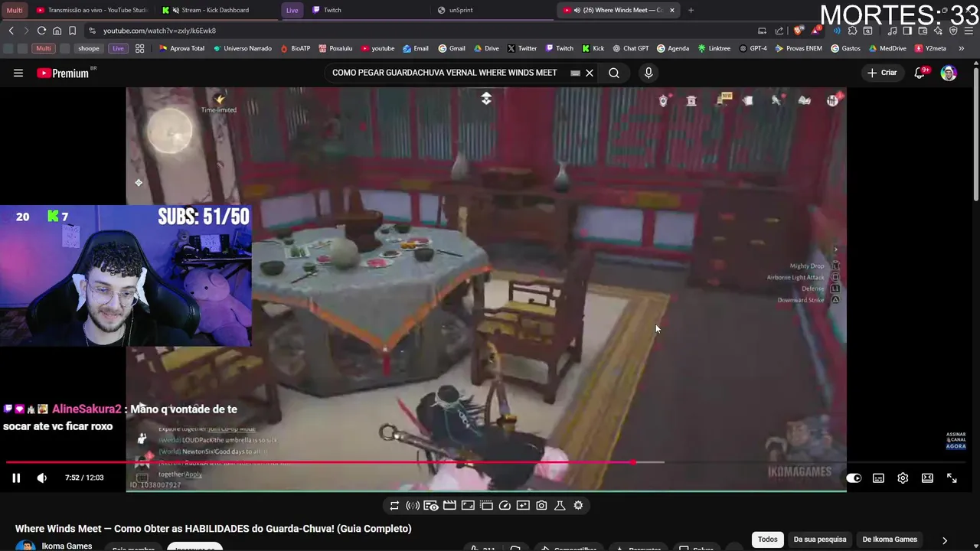Toggle loop in enhancer toolbar
This screenshot has width=980, height=551.
click(x=394, y=505)
